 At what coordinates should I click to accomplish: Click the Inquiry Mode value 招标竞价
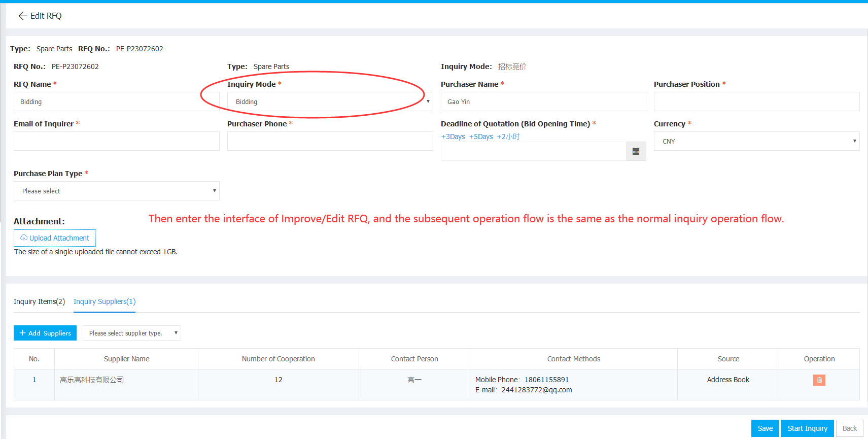click(512, 66)
